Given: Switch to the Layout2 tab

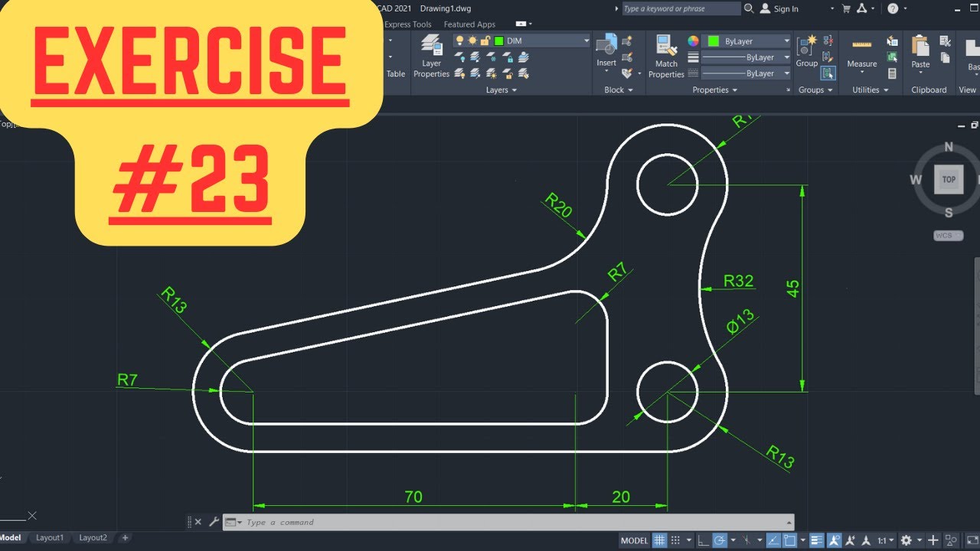Looking at the screenshot, I should pos(93,538).
